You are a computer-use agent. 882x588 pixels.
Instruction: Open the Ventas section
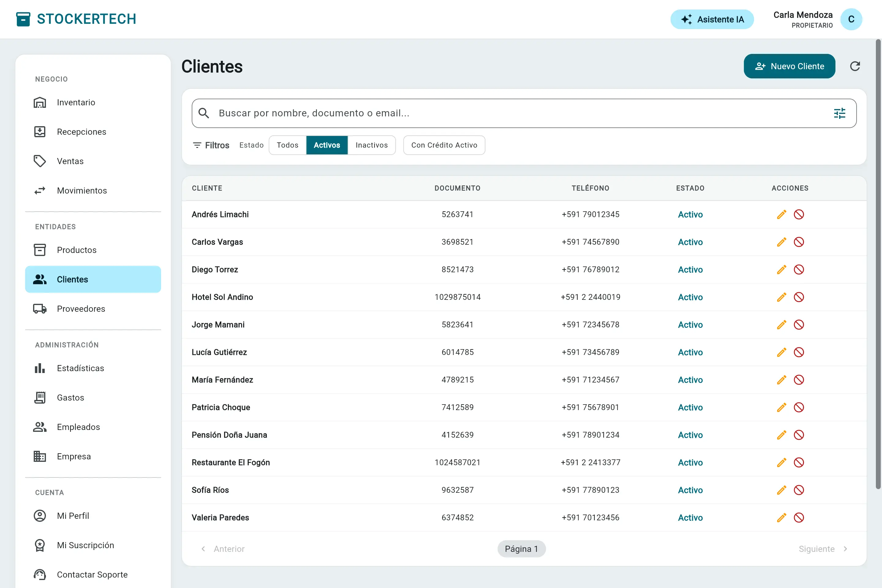point(93,161)
